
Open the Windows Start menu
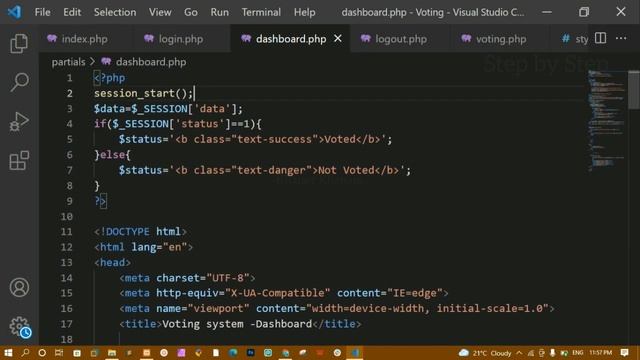click(8, 353)
